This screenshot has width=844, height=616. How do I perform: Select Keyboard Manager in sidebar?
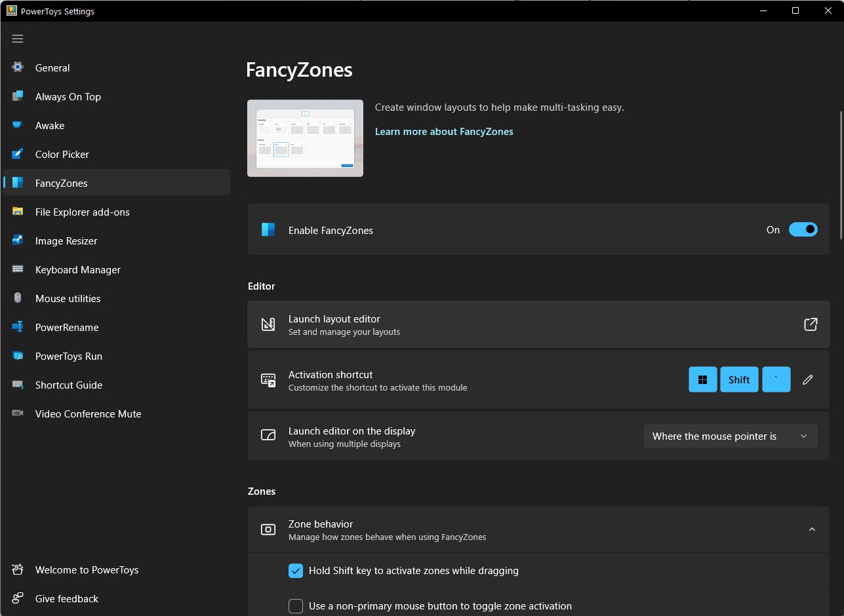117,269
